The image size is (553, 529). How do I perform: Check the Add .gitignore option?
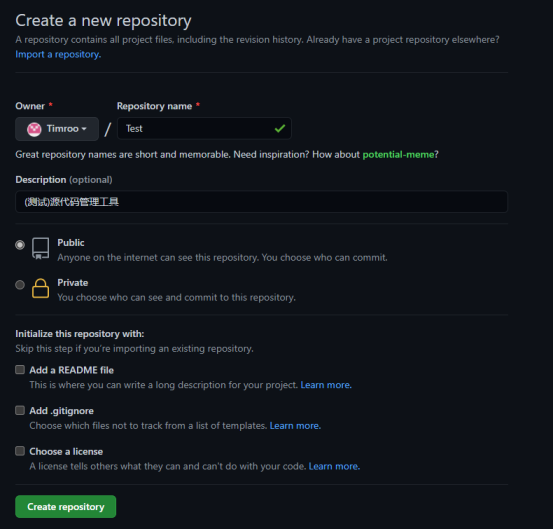click(x=20, y=410)
